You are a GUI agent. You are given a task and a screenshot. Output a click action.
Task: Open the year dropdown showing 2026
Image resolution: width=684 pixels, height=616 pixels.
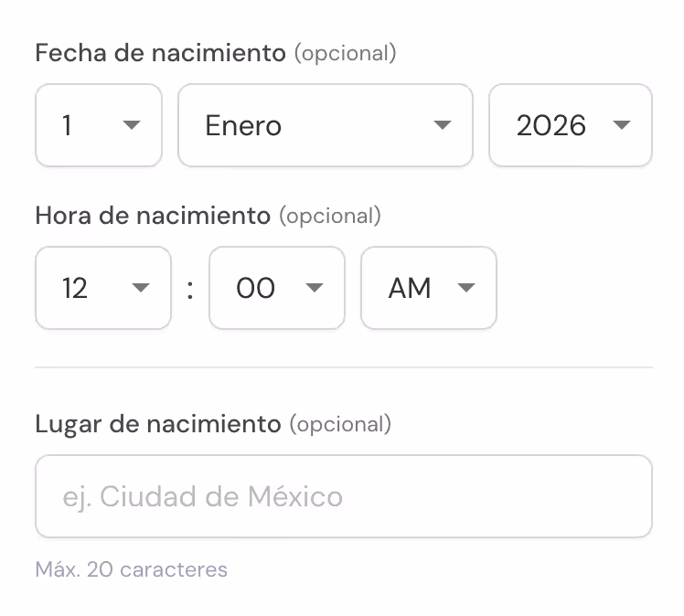click(558, 125)
